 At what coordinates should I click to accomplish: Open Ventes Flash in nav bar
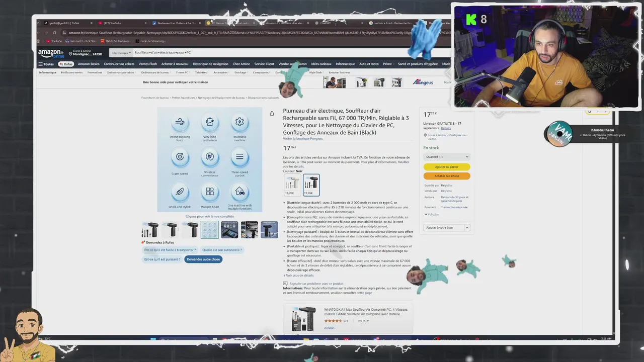coord(148,64)
